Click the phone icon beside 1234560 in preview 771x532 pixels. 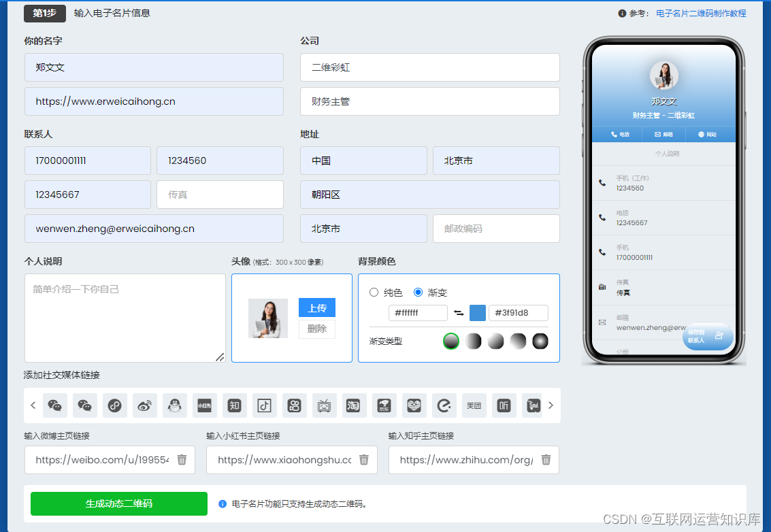pos(602,183)
